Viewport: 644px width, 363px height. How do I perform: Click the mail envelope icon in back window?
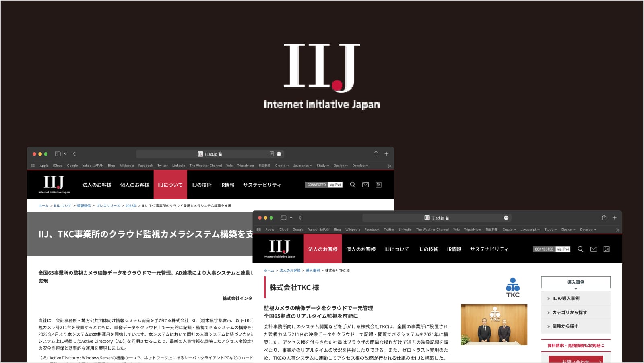[365, 185]
